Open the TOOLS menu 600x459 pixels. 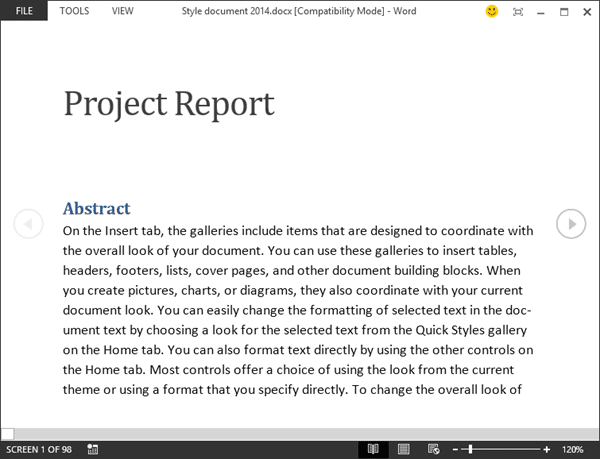pyautogui.click(x=74, y=11)
